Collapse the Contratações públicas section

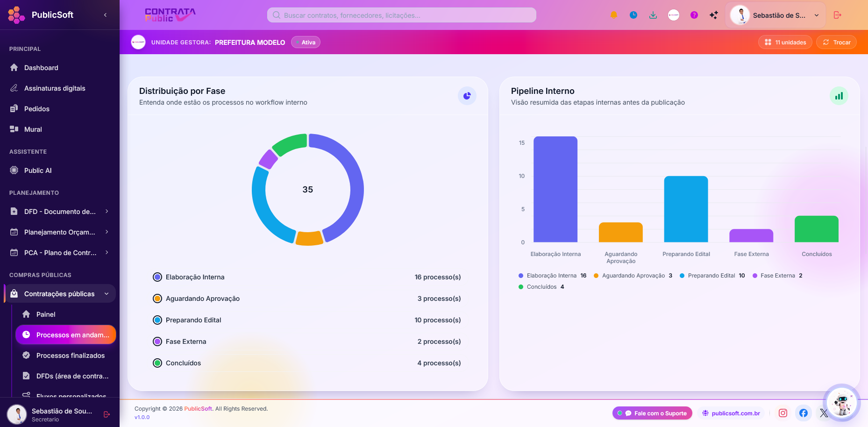(x=60, y=294)
